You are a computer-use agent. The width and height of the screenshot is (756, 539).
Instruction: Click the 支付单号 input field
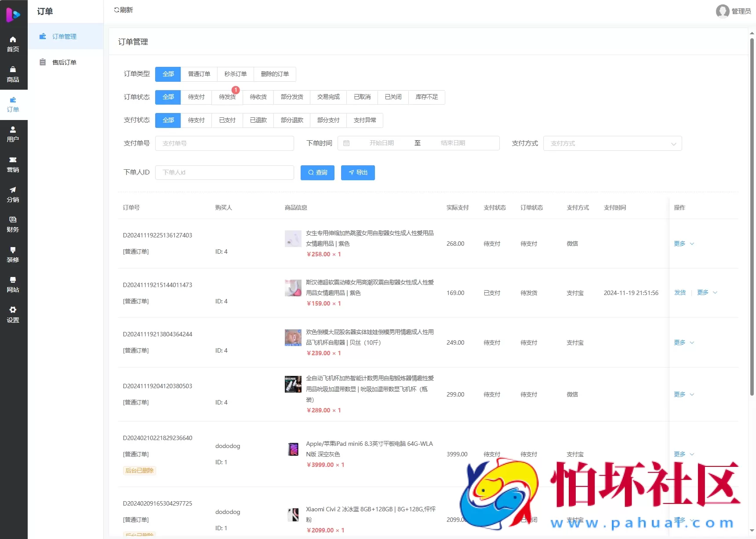pos(225,143)
